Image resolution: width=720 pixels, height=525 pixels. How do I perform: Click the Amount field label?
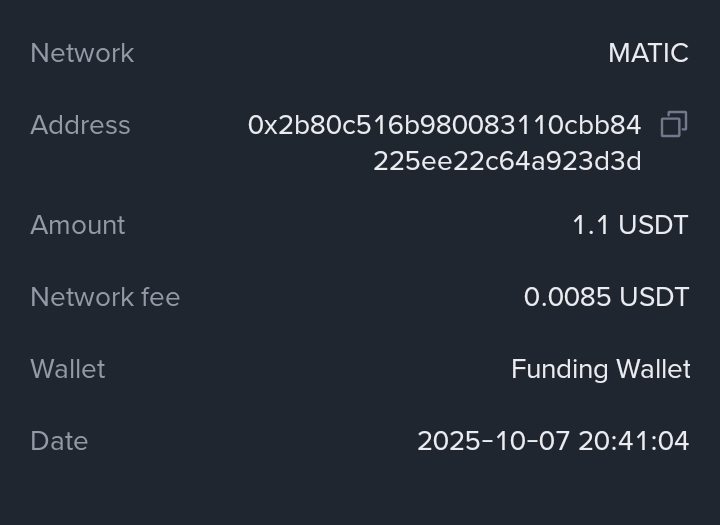coord(78,225)
